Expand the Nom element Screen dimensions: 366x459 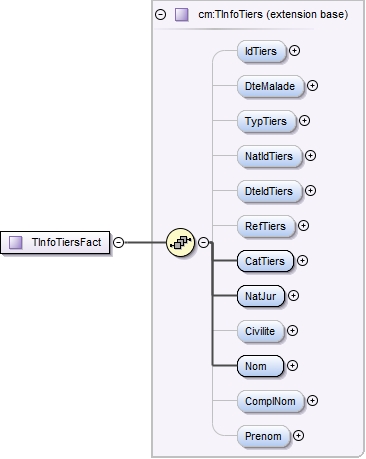coord(292,366)
